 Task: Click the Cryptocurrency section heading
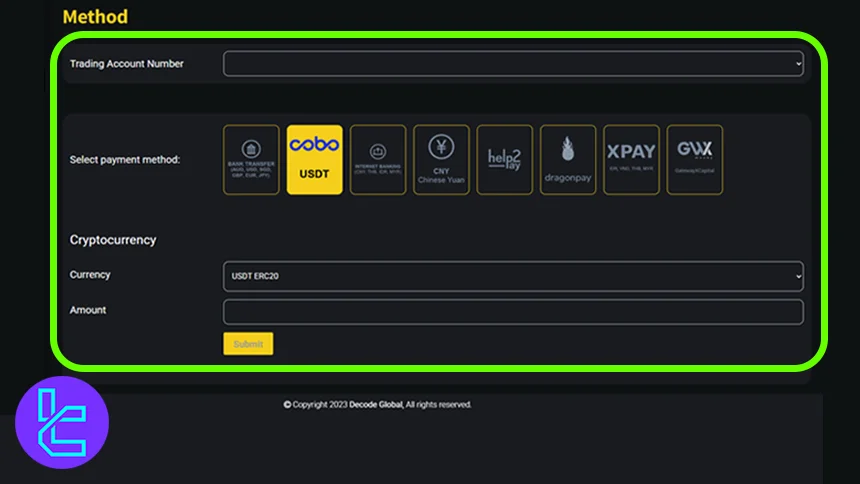pos(113,240)
